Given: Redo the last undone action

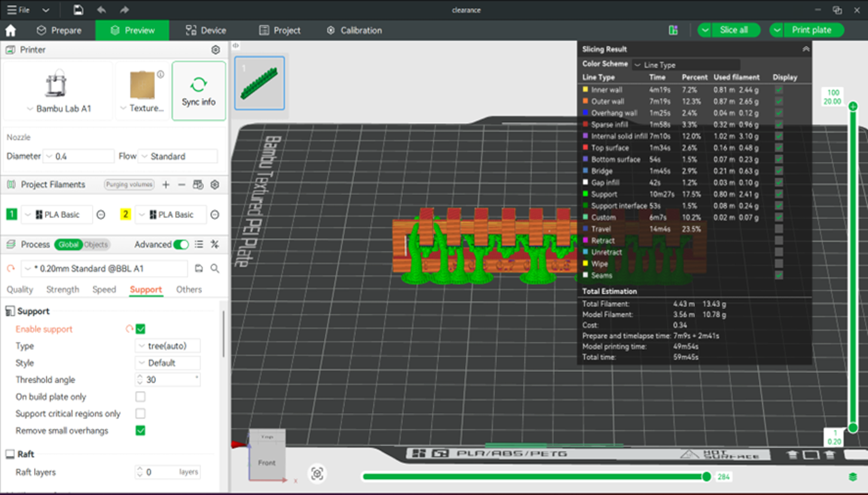Looking at the screenshot, I should [124, 10].
